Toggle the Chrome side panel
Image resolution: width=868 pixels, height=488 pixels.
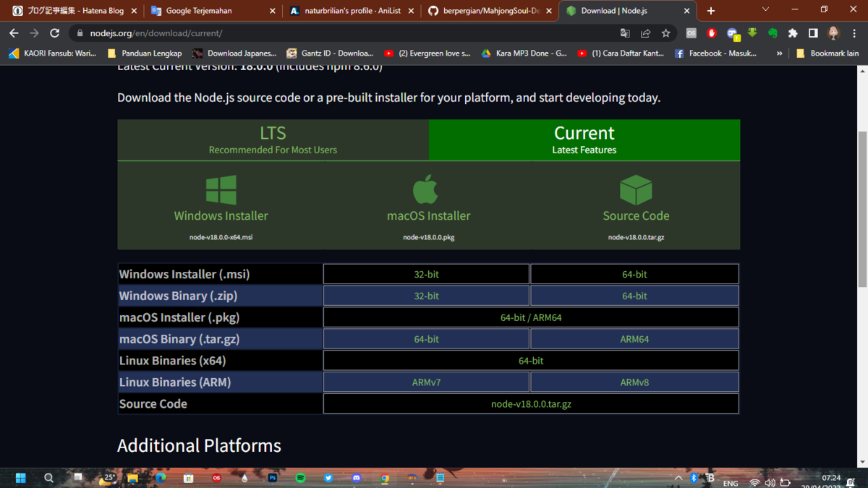click(x=813, y=33)
